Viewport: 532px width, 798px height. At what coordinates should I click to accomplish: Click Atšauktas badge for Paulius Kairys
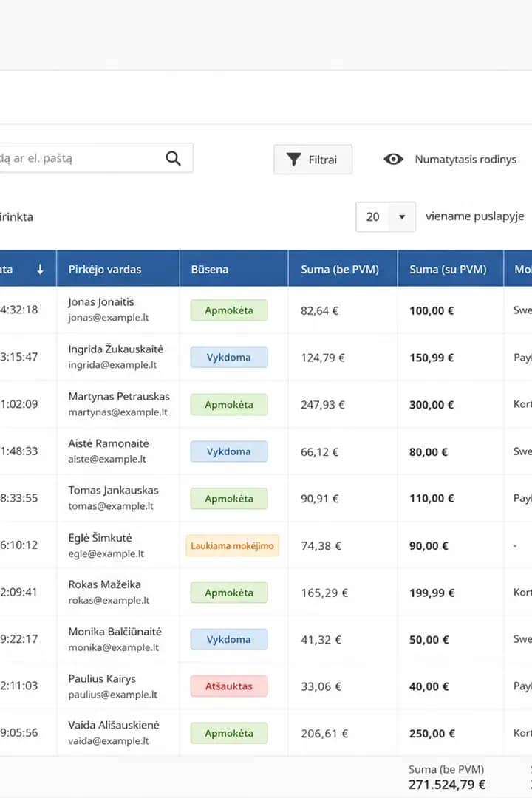point(229,686)
